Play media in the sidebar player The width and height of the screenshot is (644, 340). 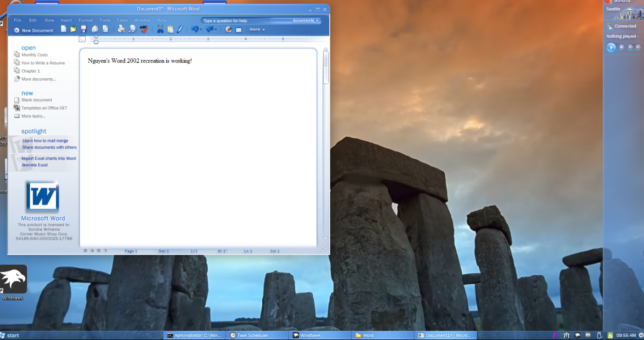coord(611,47)
